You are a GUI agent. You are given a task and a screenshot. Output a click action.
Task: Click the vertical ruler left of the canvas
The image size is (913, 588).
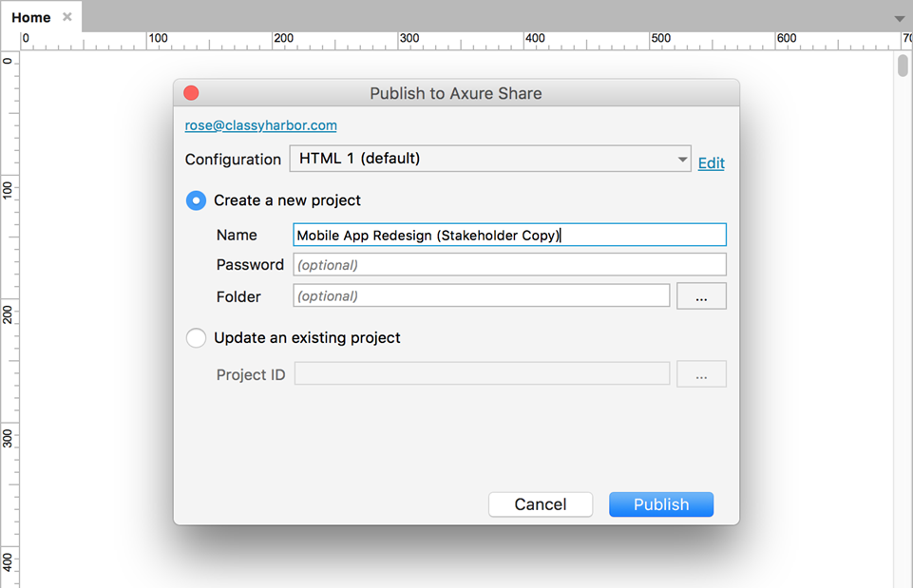[10, 319]
